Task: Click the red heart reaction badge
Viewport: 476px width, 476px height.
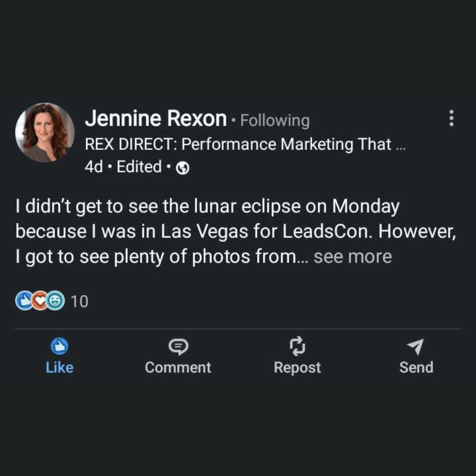Action: pyautogui.click(x=39, y=301)
